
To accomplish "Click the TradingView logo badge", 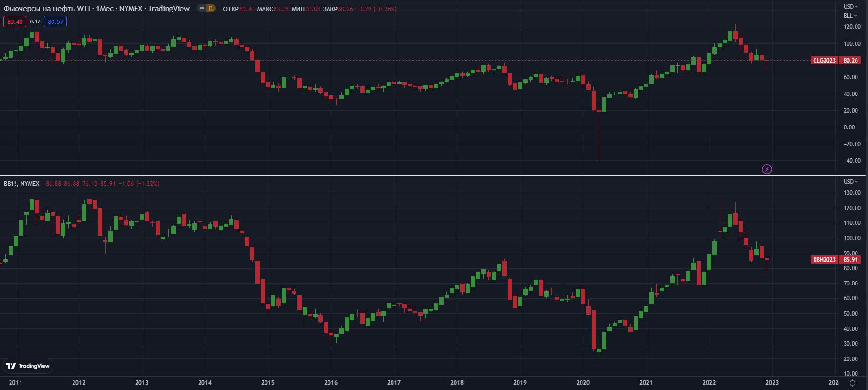I will 28,366.
